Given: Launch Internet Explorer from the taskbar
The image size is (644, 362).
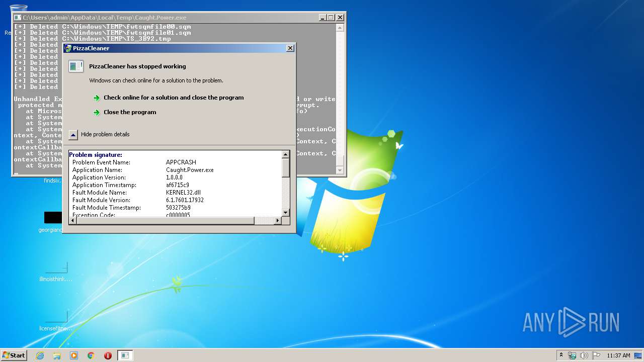Looking at the screenshot, I should 40,355.
